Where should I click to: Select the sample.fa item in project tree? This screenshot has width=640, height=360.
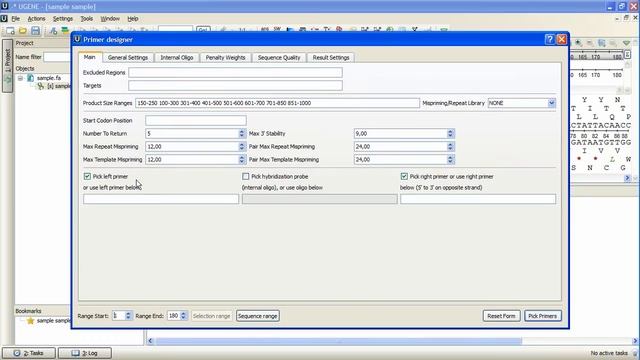pyautogui.click(x=49, y=78)
